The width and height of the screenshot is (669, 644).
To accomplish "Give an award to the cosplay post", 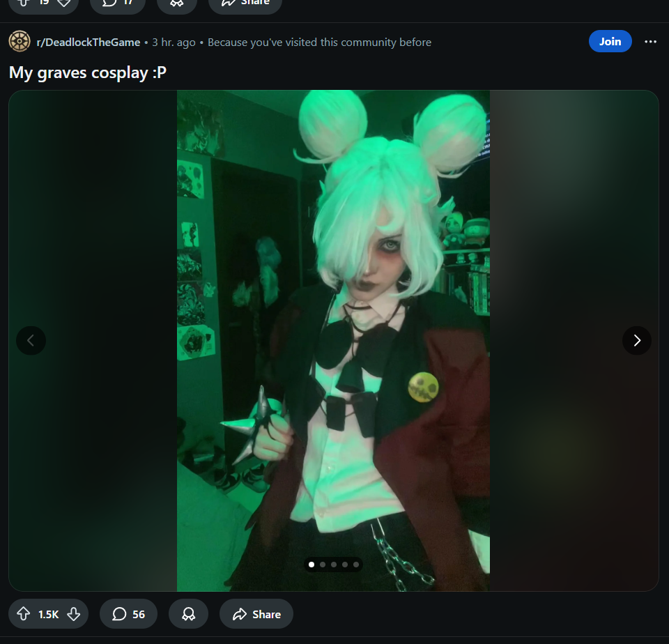I will point(188,614).
